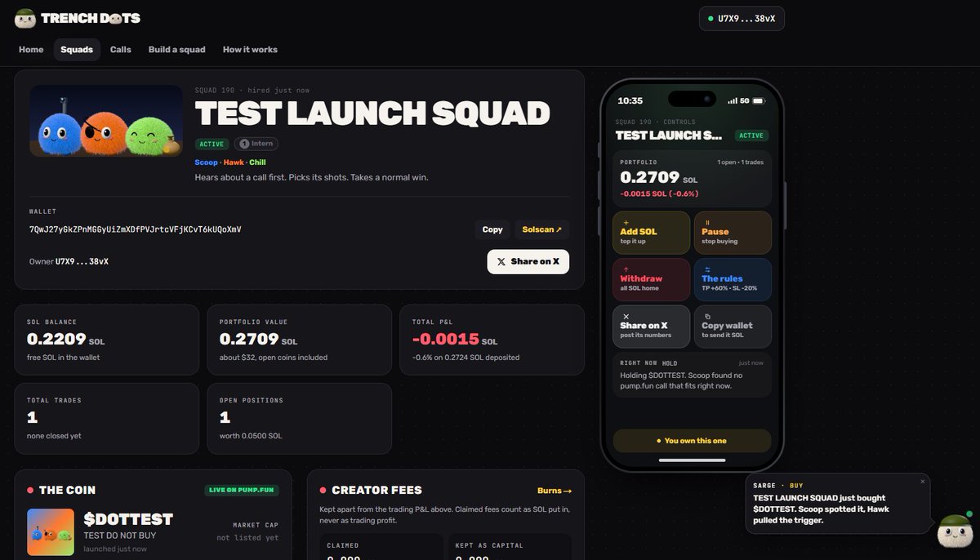Click the LIVE ON PUMP.FUN badge
This screenshot has height=560, width=980.
coord(242,491)
